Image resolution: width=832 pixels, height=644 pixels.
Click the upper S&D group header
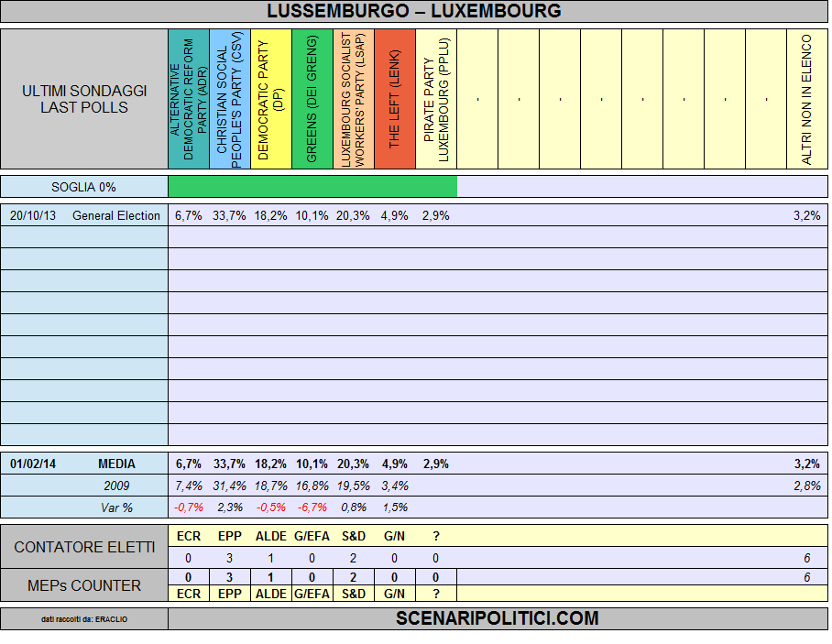point(354,536)
